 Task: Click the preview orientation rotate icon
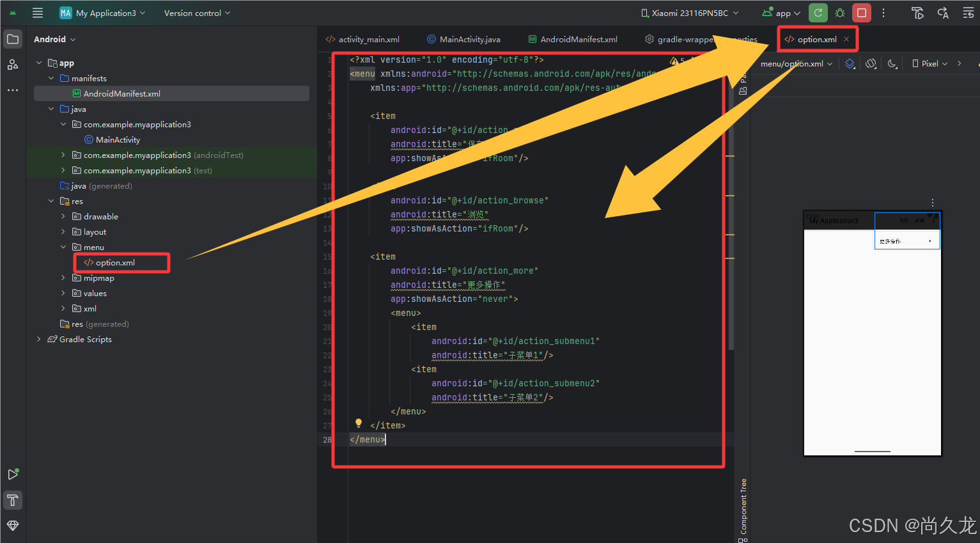[x=871, y=63]
